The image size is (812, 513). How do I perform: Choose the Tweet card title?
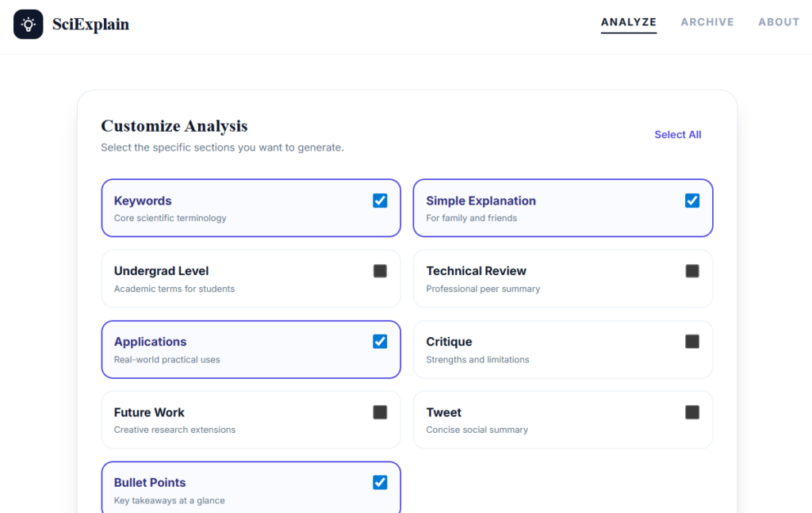443,412
